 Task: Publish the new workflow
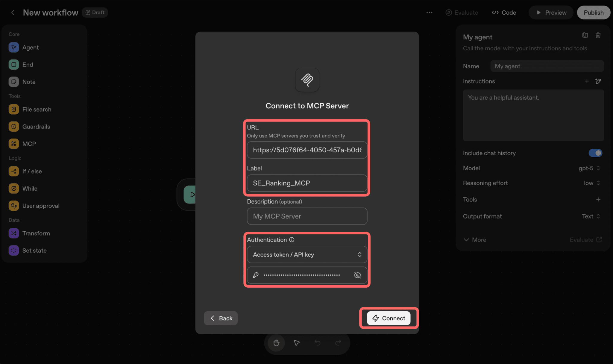pyautogui.click(x=593, y=12)
